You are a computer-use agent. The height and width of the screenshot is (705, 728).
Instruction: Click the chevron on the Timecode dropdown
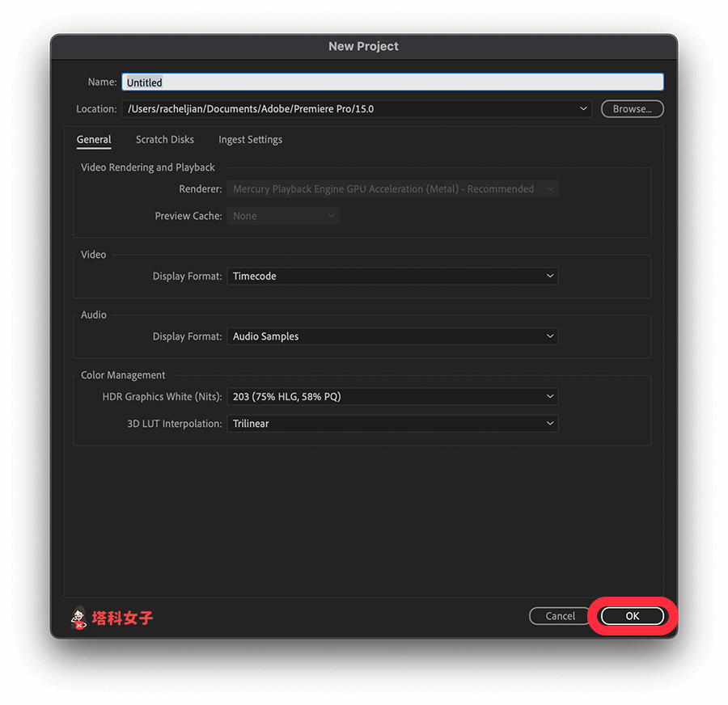coord(550,276)
